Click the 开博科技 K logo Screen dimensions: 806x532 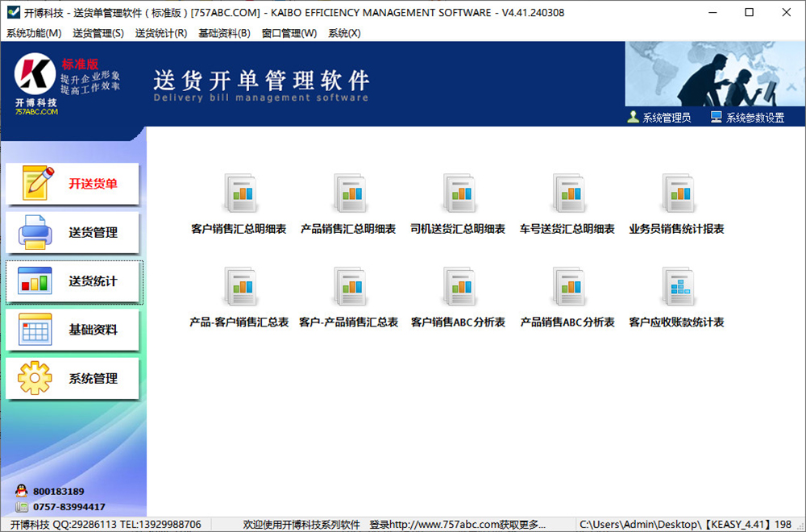tap(35, 73)
